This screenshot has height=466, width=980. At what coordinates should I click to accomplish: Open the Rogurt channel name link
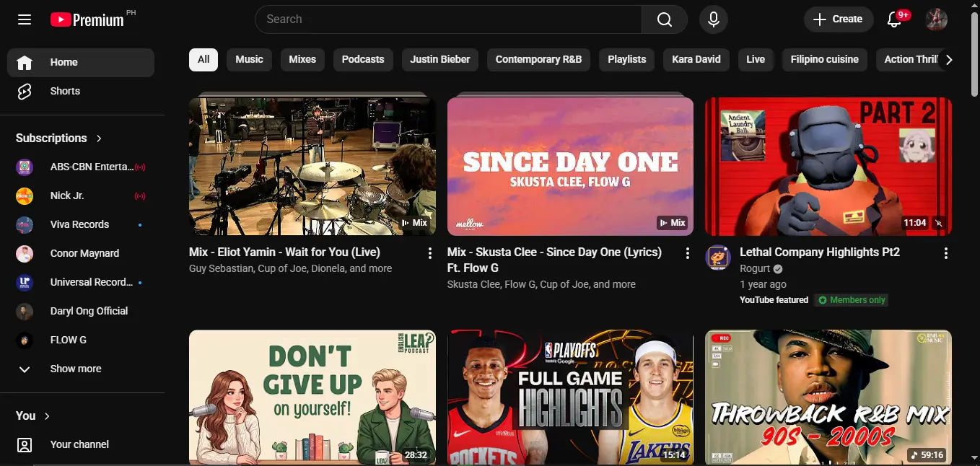(x=755, y=269)
